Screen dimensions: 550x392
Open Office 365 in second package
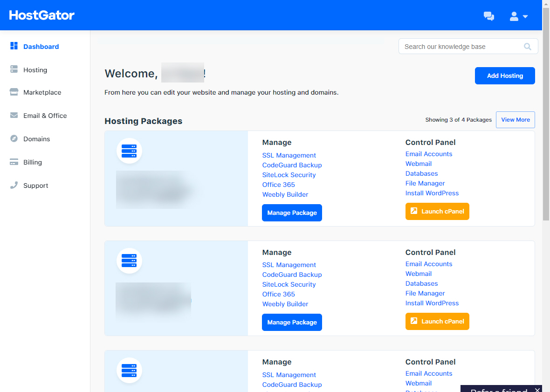279,295
